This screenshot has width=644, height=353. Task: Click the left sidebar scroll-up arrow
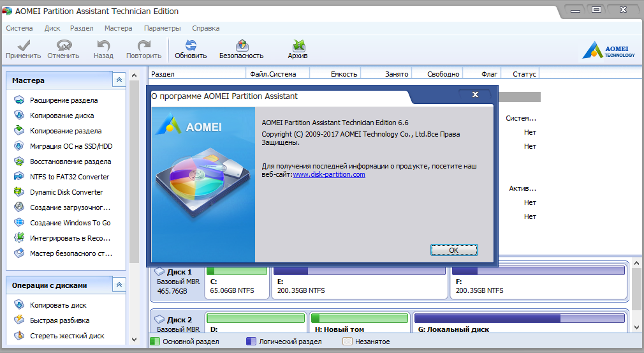pos(134,75)
